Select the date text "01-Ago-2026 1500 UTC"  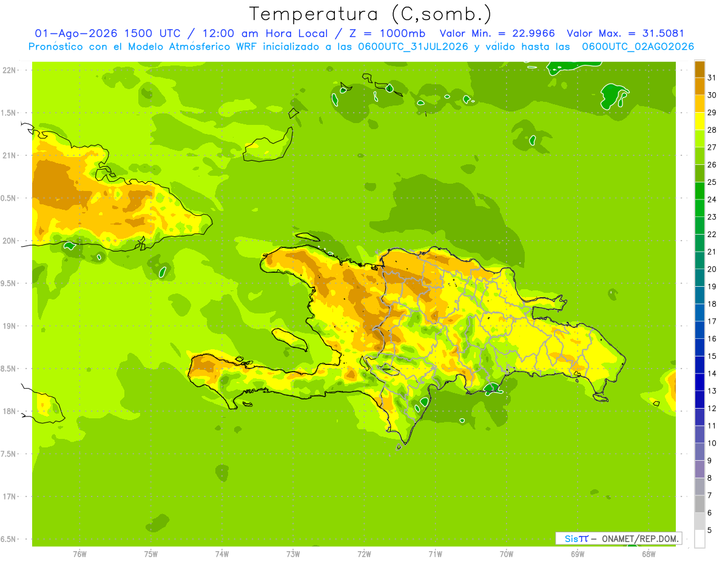pyautogui.click(x=107, y=33)
